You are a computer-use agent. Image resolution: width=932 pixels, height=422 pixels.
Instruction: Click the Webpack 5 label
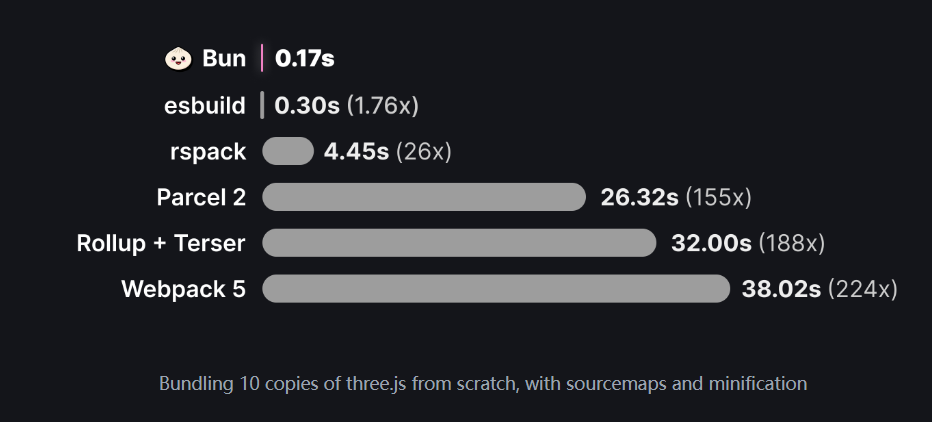coord(184,289)
